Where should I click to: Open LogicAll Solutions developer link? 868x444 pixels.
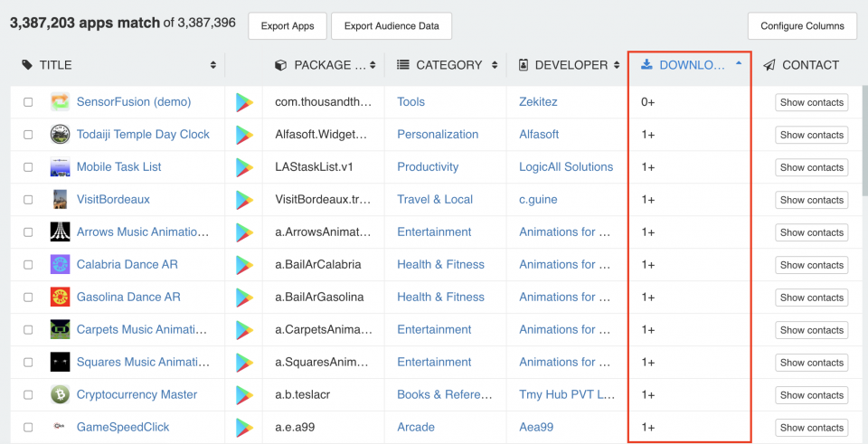[x=566, y=167]
